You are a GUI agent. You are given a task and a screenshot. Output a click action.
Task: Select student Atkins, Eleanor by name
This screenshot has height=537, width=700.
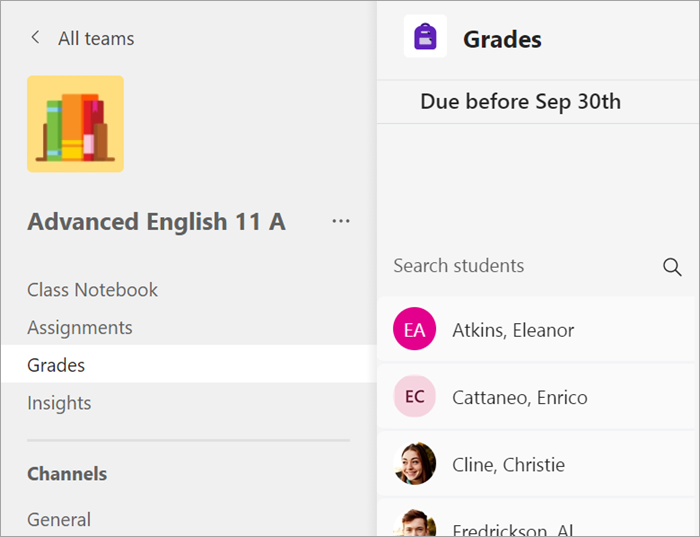(513, 330)
